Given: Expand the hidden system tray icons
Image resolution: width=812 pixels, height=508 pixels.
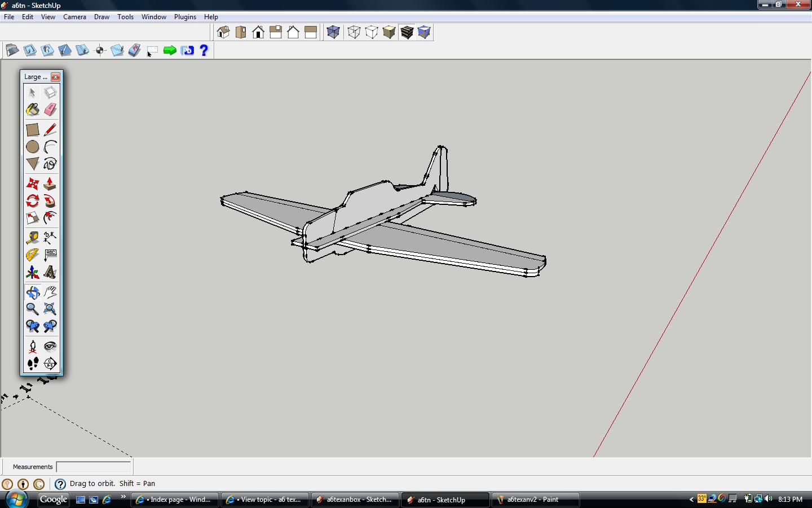Looking at the screenshot, I should pos(691,500).
